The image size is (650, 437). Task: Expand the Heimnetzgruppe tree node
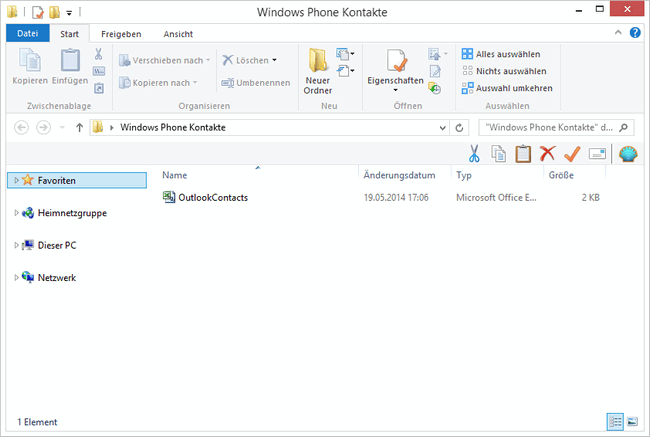click(17, 213)
